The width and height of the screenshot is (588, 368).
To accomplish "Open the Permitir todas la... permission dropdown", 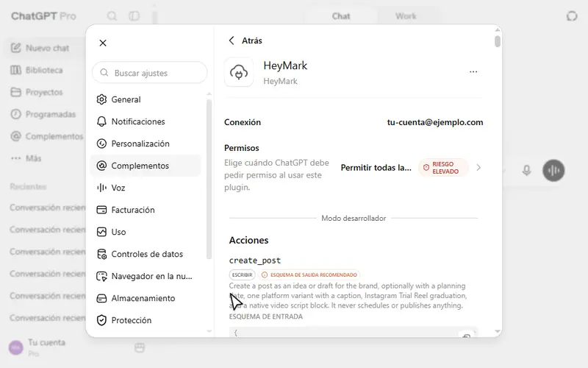I will tap(376, 168).
